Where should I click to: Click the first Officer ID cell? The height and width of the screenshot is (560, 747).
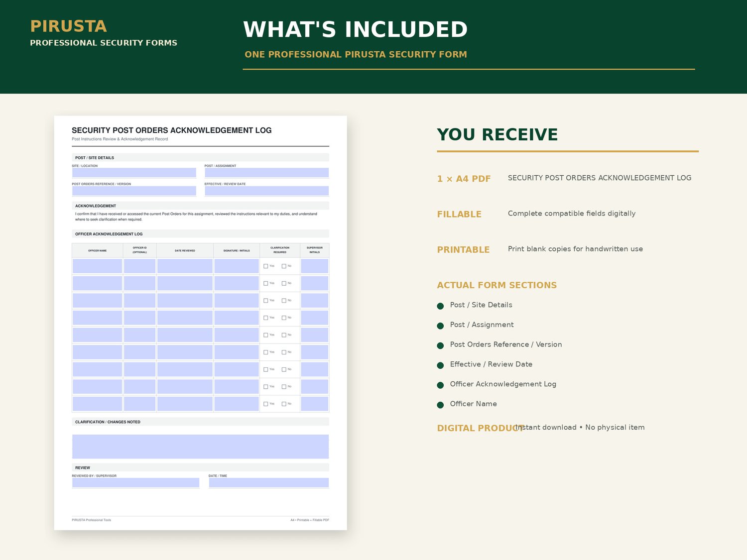point(139,266)
